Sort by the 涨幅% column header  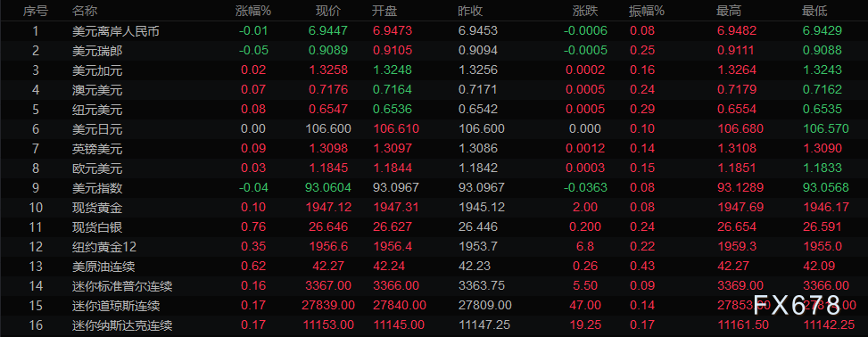(x=253, y=11)
